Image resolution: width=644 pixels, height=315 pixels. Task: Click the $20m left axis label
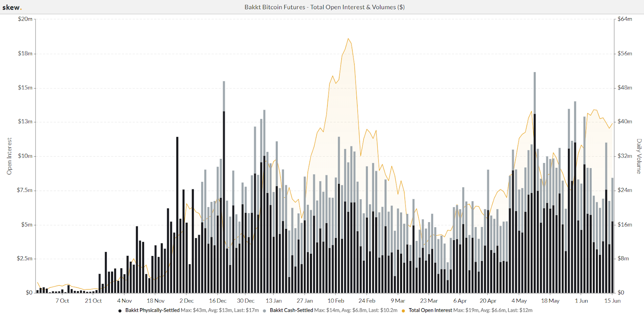(x=25, y=19)
